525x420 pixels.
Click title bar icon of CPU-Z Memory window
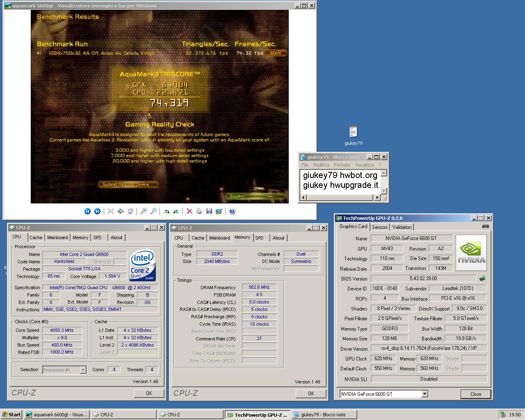(174, 228)
